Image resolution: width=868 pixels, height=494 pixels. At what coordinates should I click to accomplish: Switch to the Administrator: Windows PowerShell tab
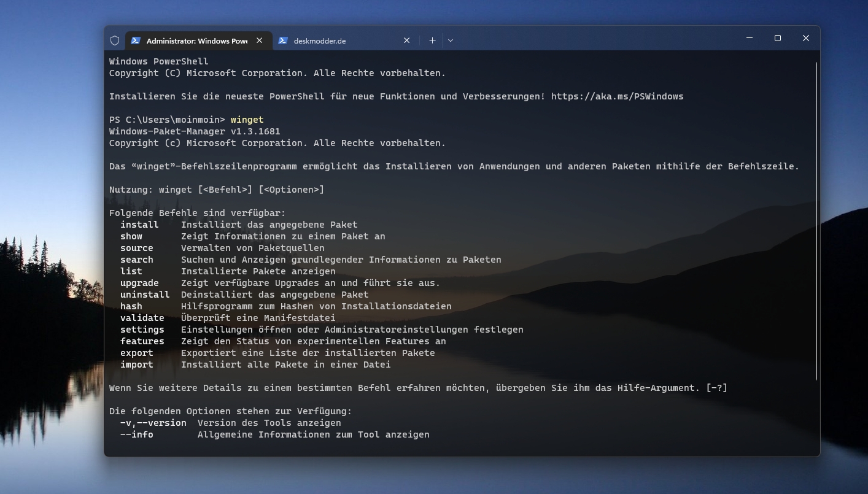click(x=198, y=41)
